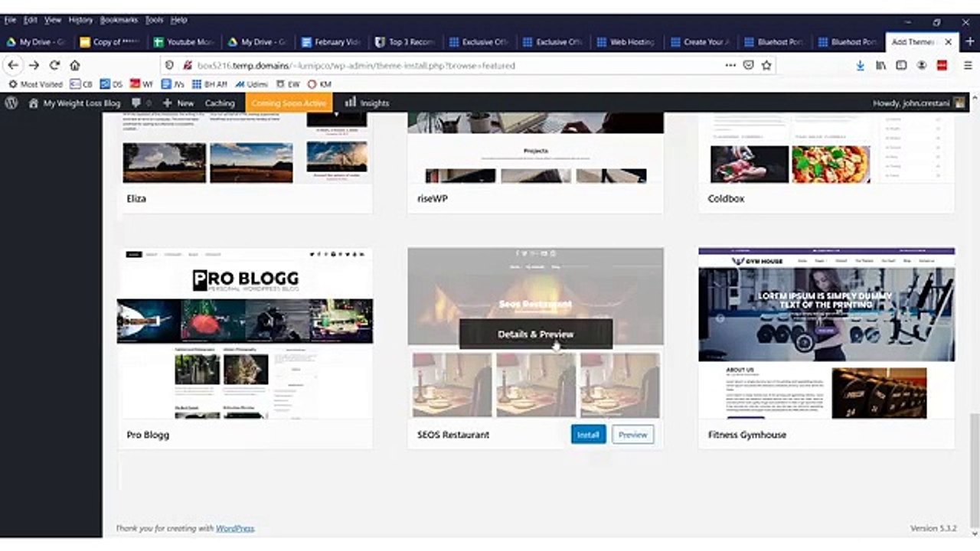Open page actions three-dot menu
The image size is (980, 551).
[x=730, y=66]
